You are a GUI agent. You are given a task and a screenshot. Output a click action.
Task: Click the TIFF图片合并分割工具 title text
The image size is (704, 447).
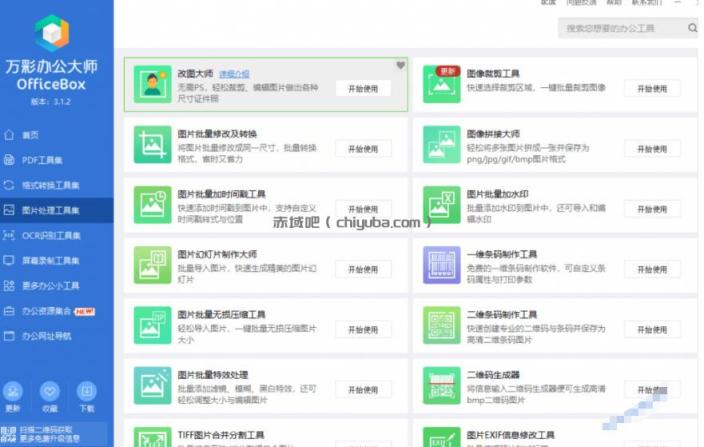coord(220,435)
